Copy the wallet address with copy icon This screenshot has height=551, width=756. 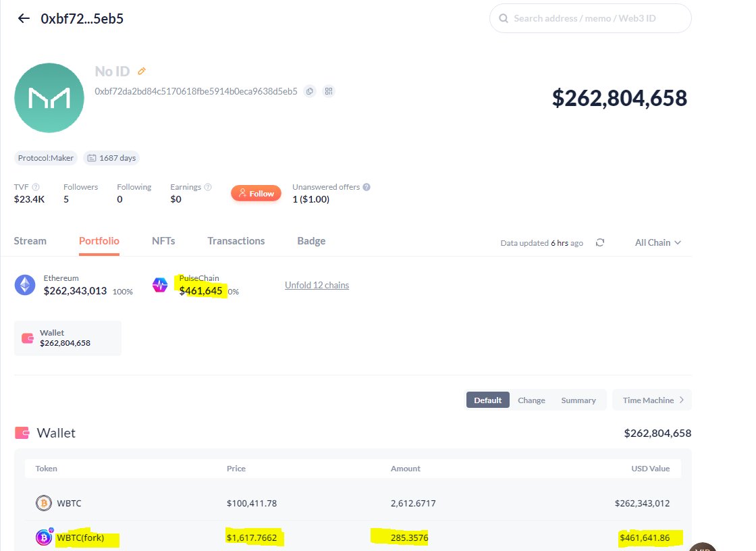pyautogui.click(x=310, y=91)
